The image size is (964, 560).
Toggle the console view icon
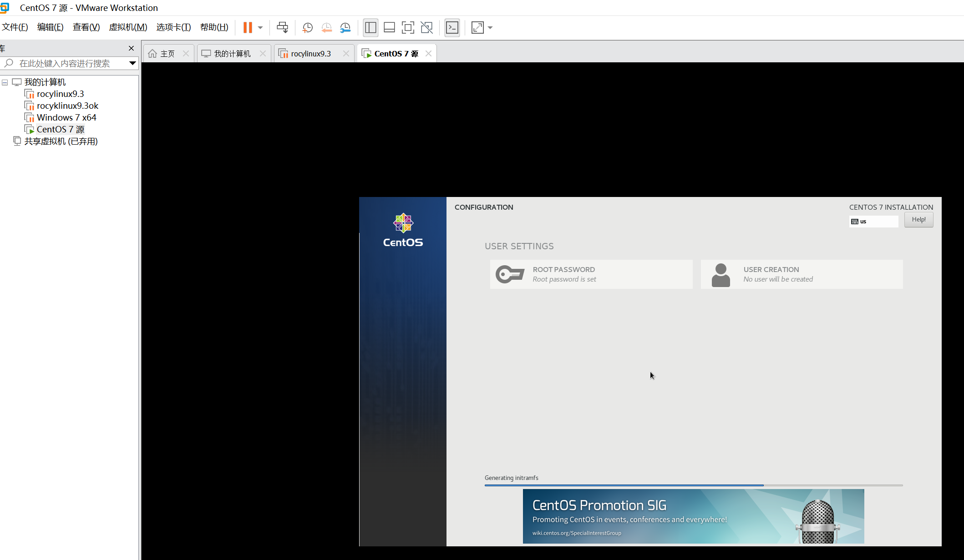tap(452, 27)
